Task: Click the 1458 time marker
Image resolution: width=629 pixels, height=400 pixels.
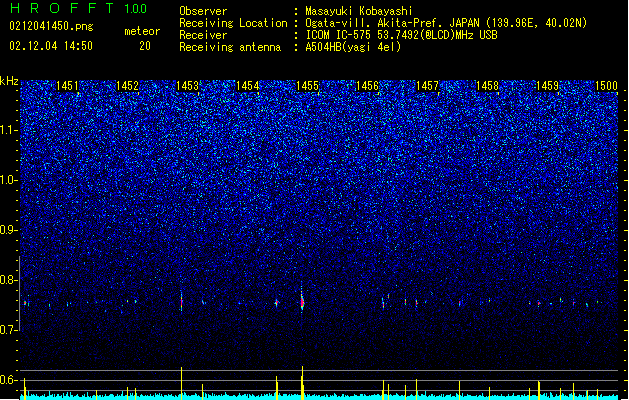Action: coord(487,86)
